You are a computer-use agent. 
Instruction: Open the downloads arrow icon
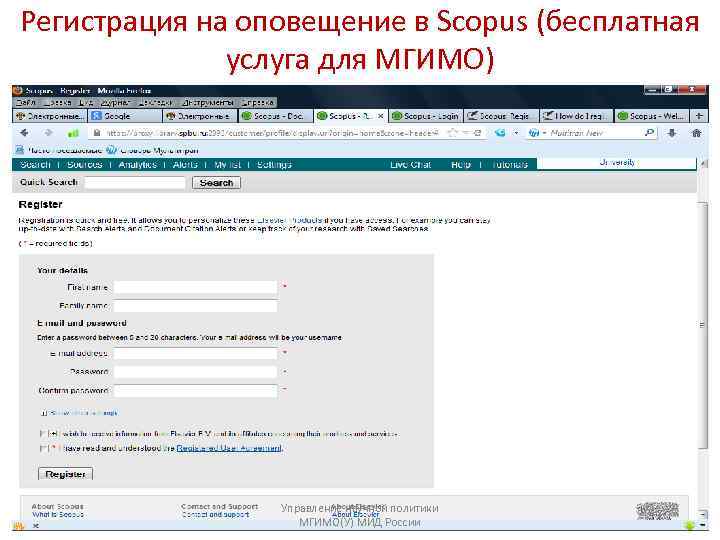[x=672, y=133]
